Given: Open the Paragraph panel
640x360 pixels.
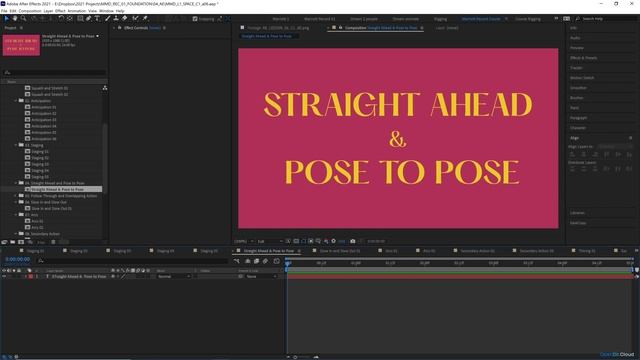Looking at the screenshot, I should coord(578,118).
